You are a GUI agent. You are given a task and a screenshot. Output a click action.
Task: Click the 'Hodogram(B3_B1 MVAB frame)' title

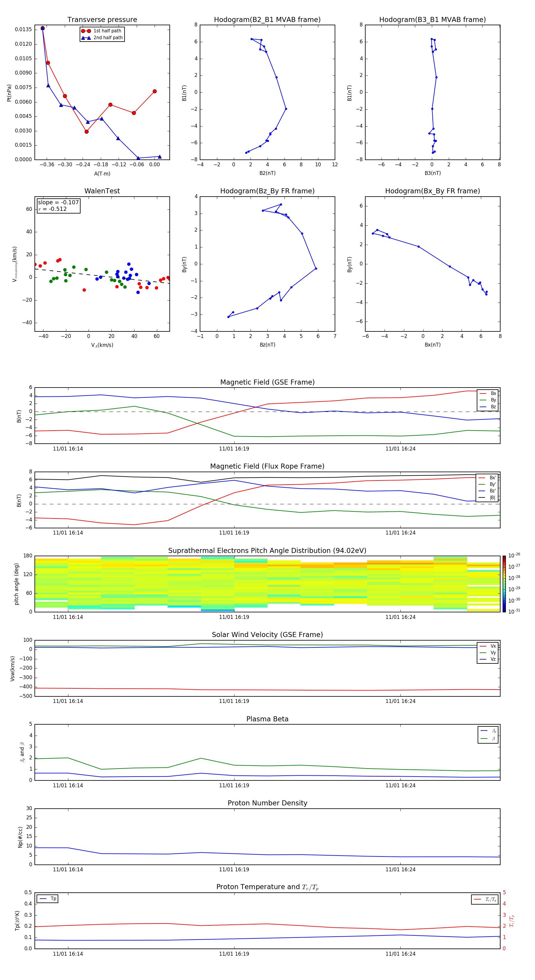(x=432, y=20)
